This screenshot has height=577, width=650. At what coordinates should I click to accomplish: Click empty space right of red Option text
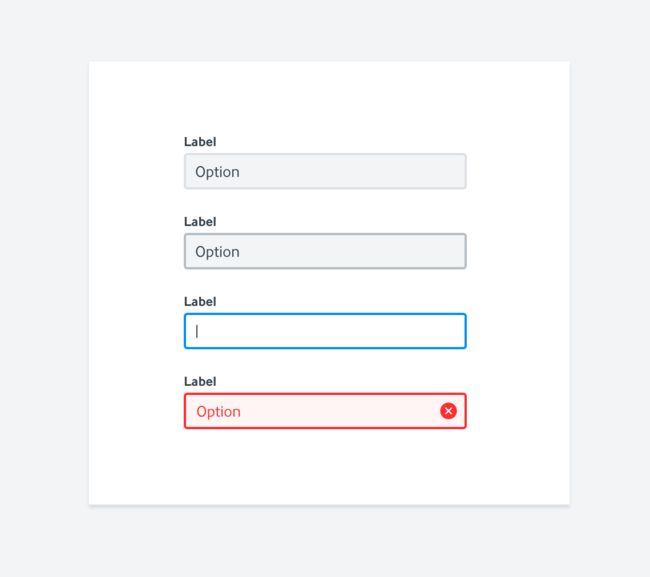[x=340, y=411]
